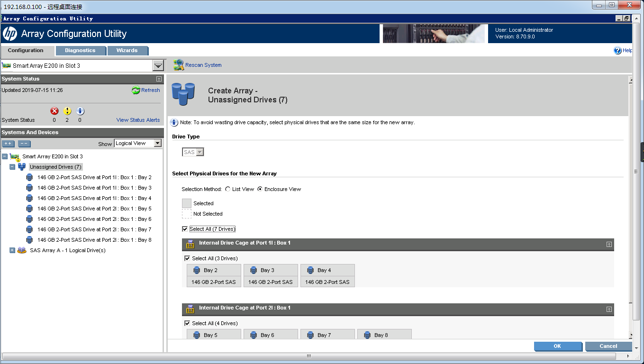Click the red critical status alert icon
This screenshot has width=644, height=364.
click(x=54, y=111)
